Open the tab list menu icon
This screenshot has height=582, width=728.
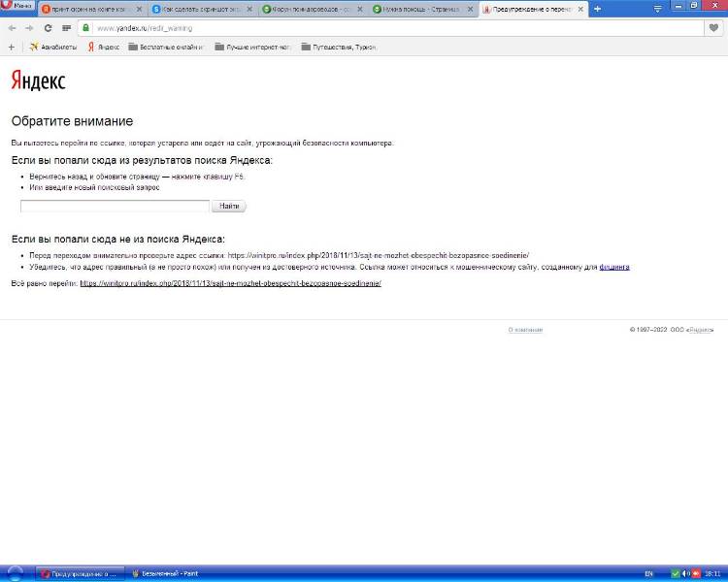click(x=657, y=9)
